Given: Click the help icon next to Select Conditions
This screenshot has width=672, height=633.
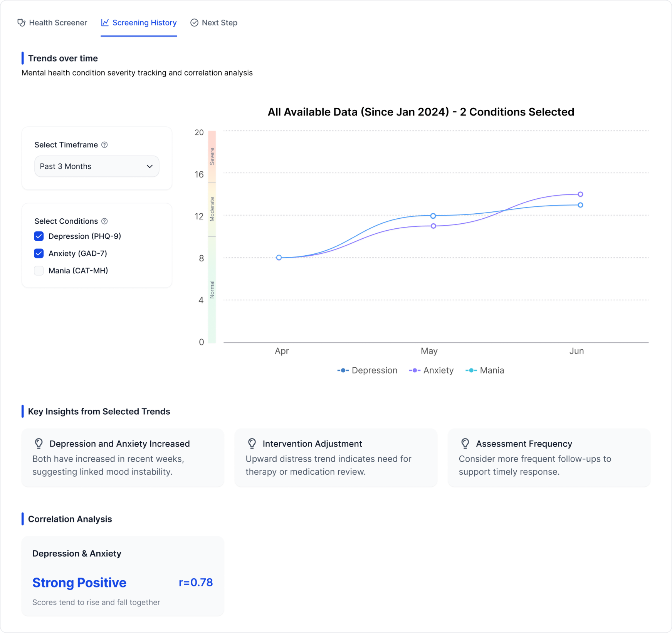Looking at the screenshot, I should click(x=104, y=221).
